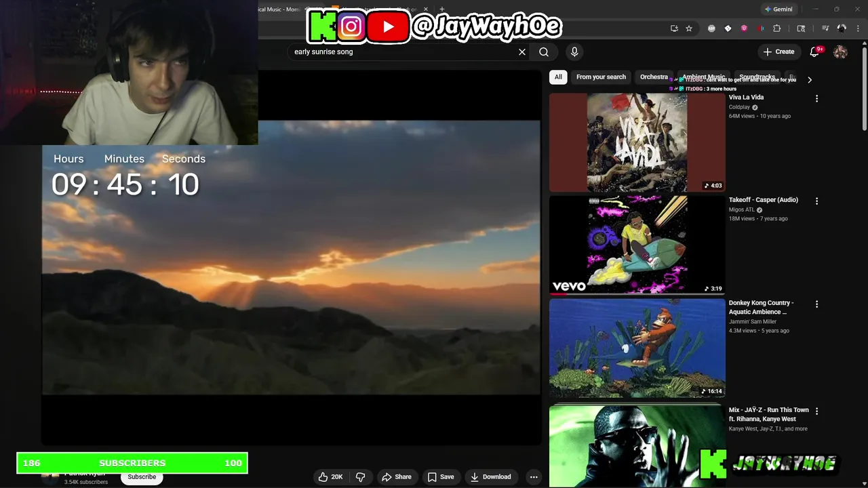Open the Takeoff - Casper (Audio) title
Image resolution: width=868 pixels, height=488 pixels.
pos(764,200)
